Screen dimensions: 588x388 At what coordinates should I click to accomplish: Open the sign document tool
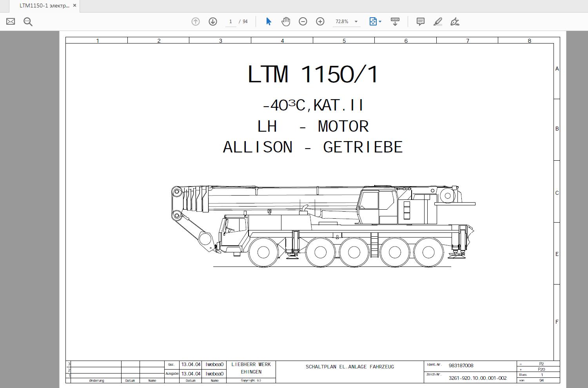click(455, 22)
